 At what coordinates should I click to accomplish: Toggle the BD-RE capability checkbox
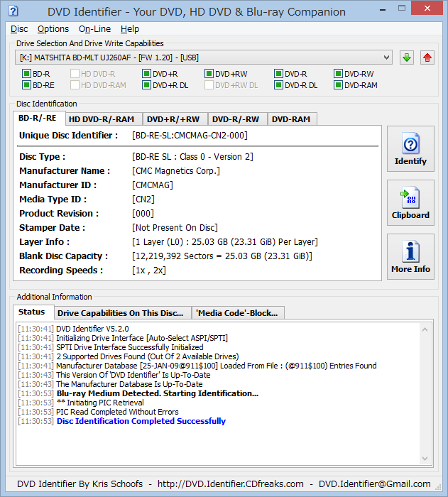pos(26,85)
